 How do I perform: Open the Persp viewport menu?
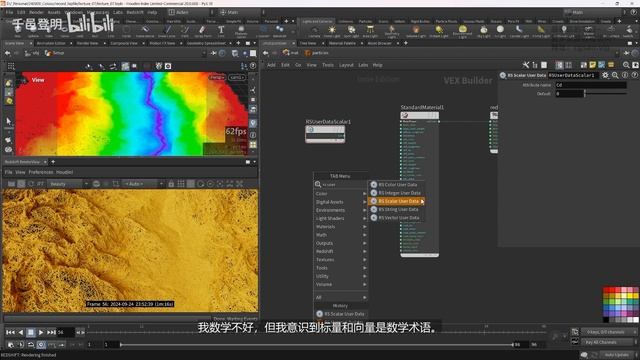click(217, 77)
